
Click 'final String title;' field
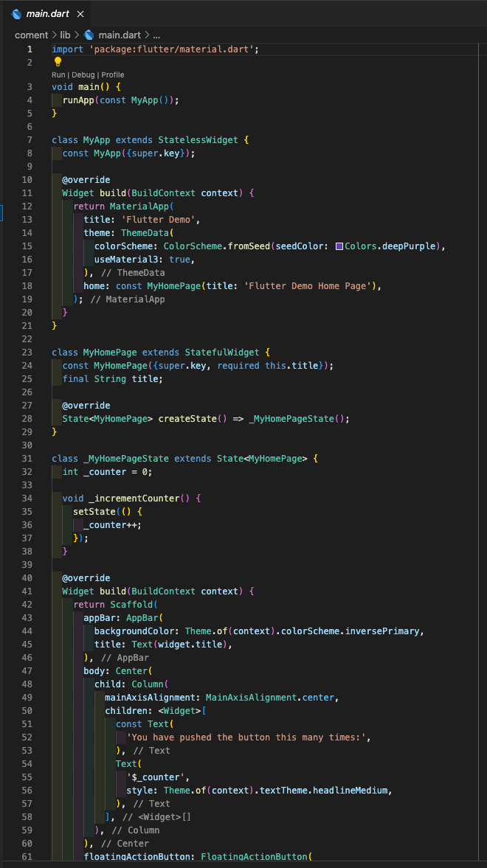coord(112,379)
